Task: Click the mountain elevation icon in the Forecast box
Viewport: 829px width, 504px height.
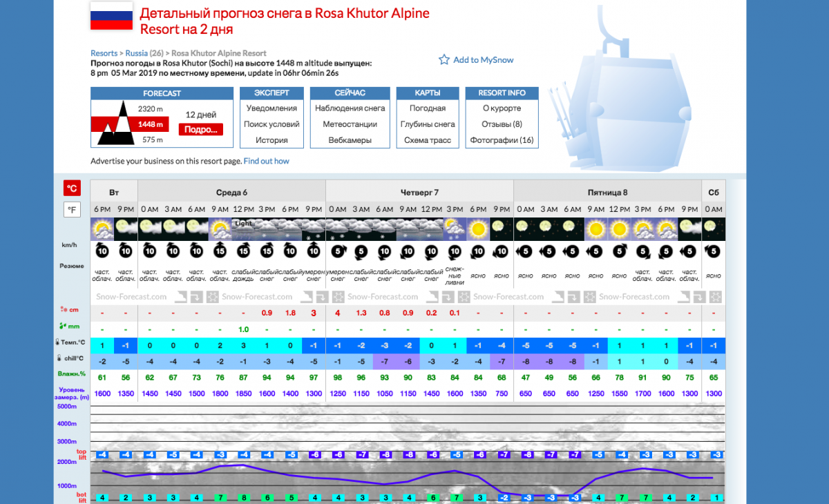Action: point(115,124)
